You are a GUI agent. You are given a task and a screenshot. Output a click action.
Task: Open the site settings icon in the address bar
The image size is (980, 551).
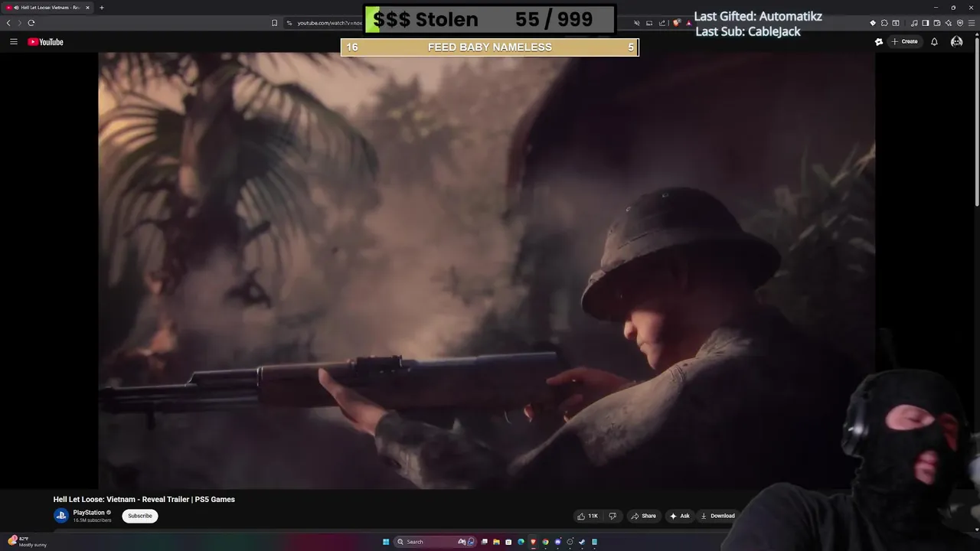289,23
